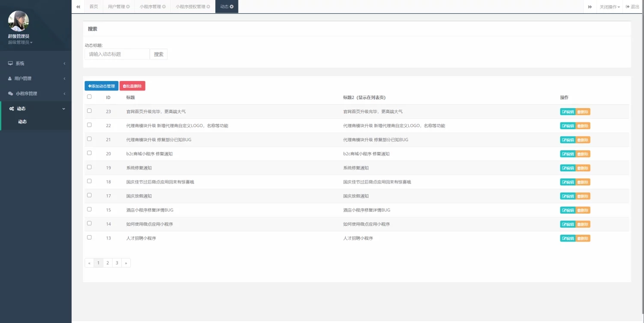
Task: Open the 关闭操作 dropdown
Action: pos(610,7)
